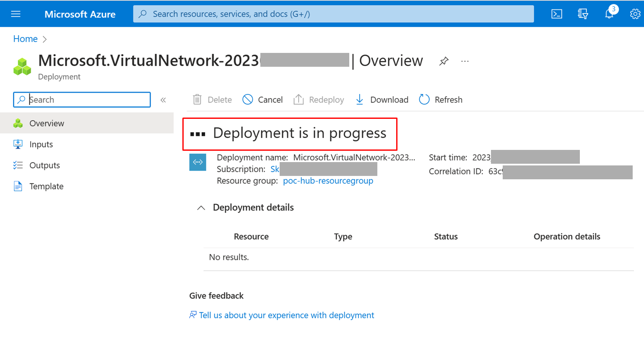Pin the deployment to dashboard
This screenshot has width=644, height=338.
444,61
